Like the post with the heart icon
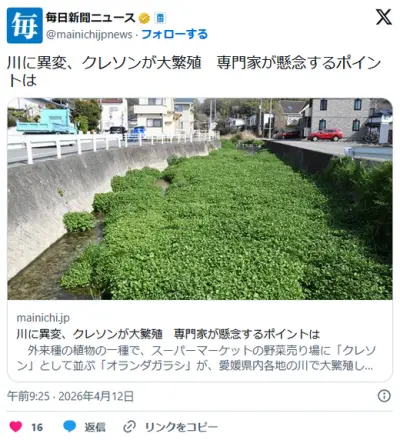 click(x=16, y=427)
